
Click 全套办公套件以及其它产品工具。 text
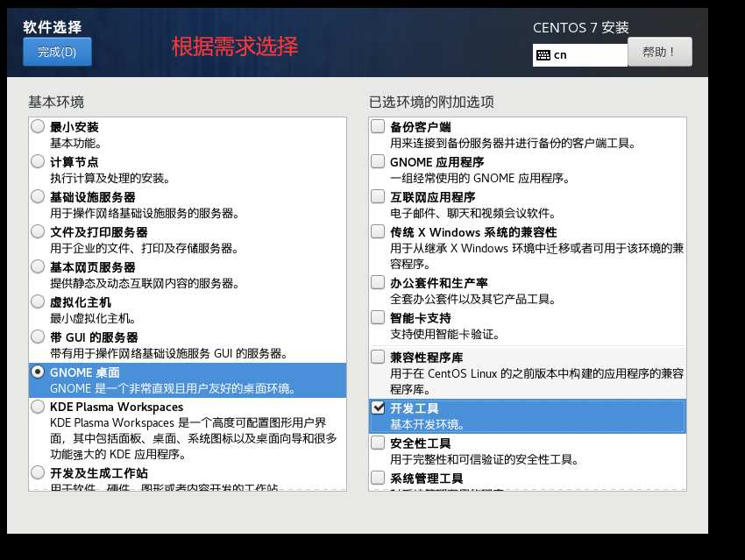tap(472, 299)
